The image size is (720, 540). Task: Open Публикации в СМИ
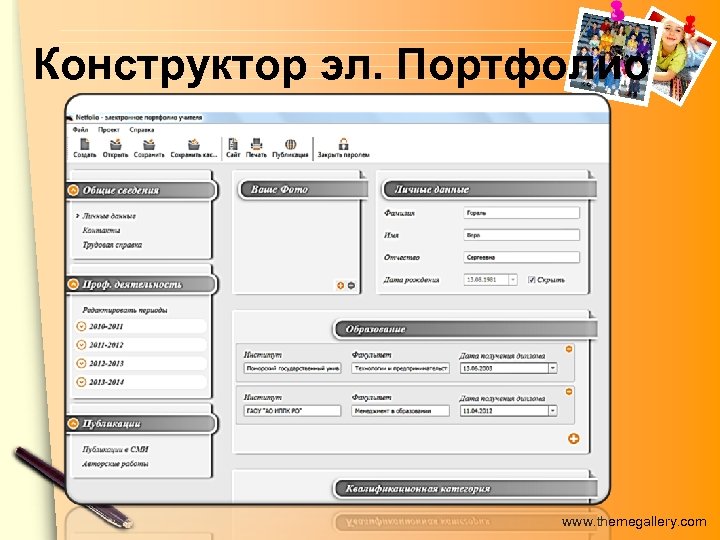coord(115,449)
